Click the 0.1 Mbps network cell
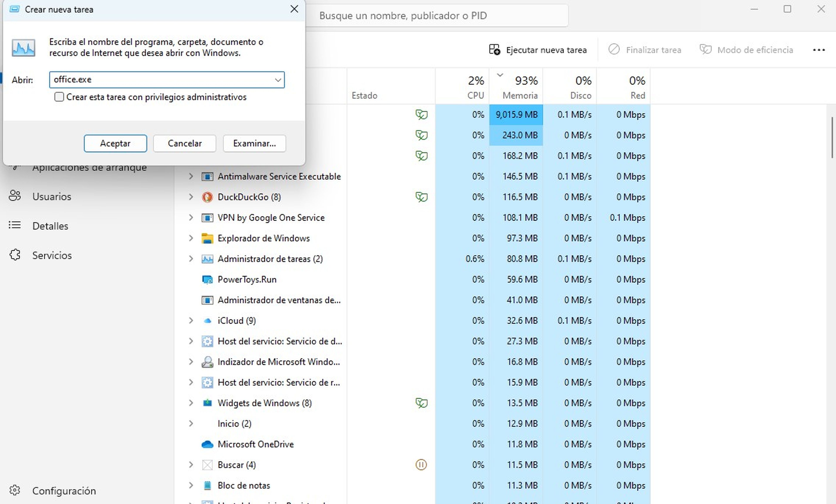Viewport: 836px width, 504px height. click(624, 217)
